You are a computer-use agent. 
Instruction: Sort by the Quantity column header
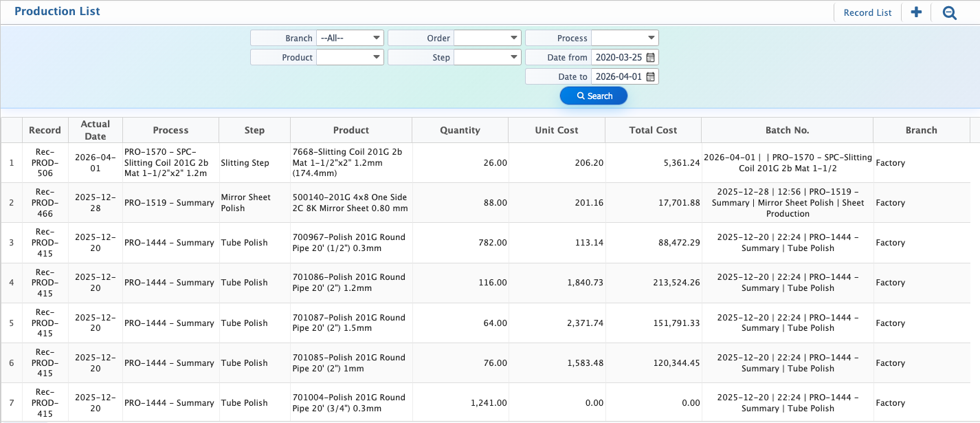(460, 130)
